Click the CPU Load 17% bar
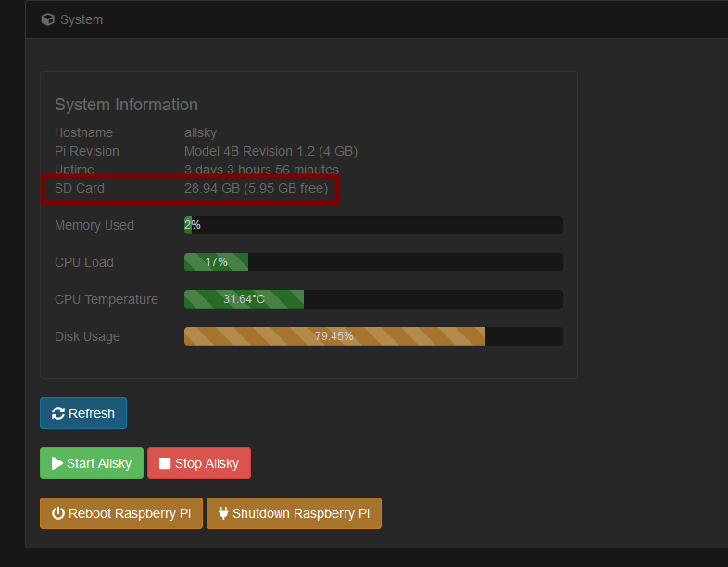Image resolution: width=728 pixels, height=567 pixels. 373,262
